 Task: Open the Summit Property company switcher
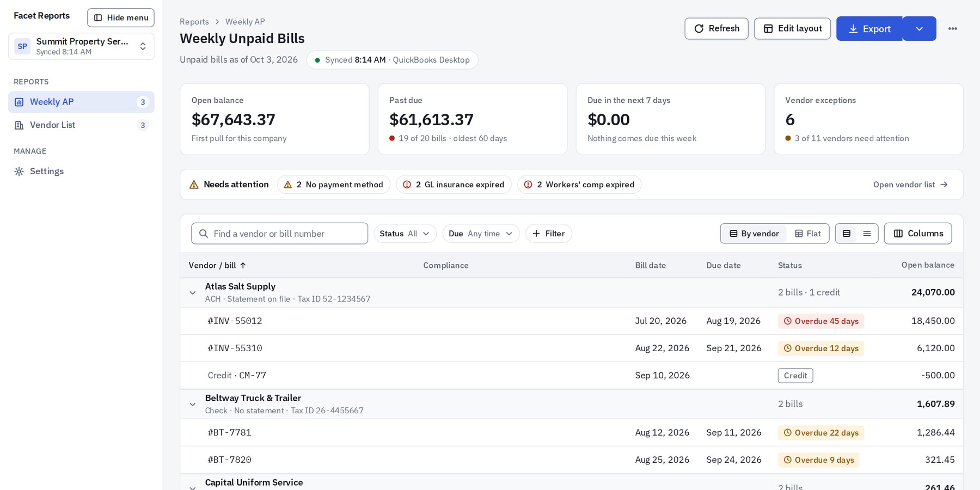(81, 46)
